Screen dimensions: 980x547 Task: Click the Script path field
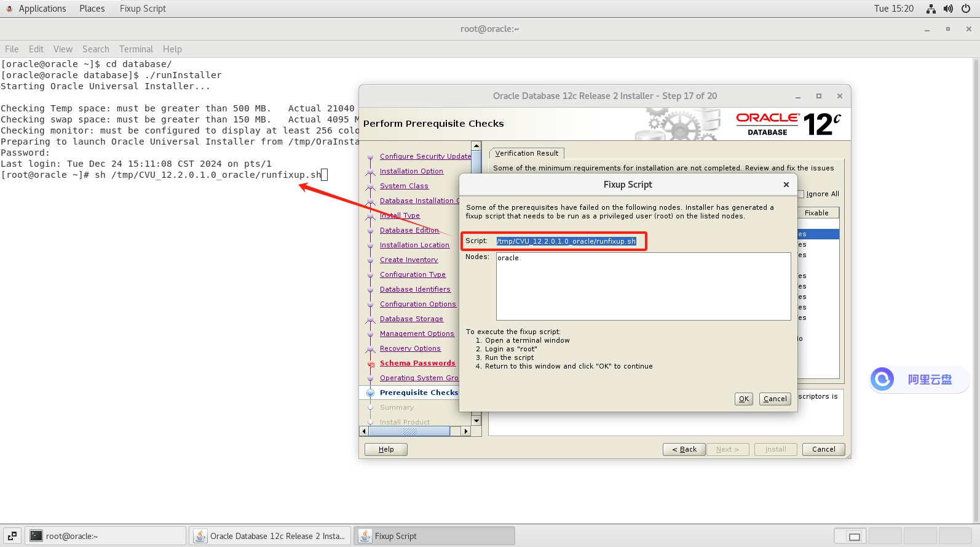(x=566, y=241)
